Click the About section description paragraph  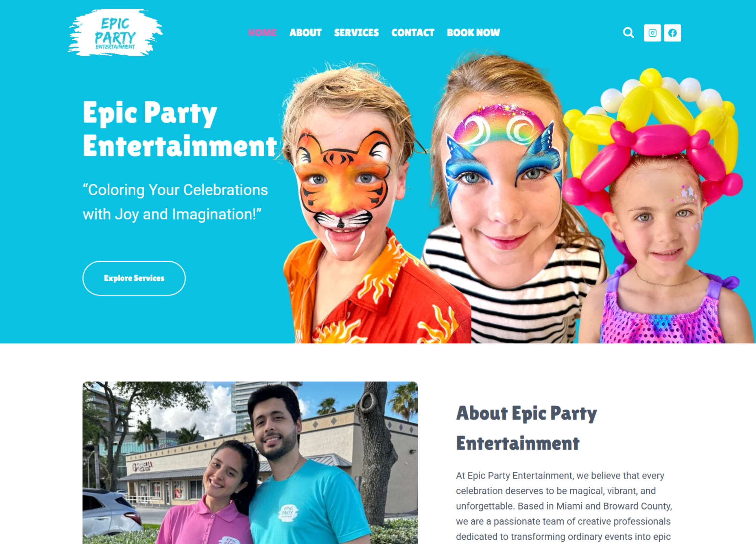click(x=564, y=506)
